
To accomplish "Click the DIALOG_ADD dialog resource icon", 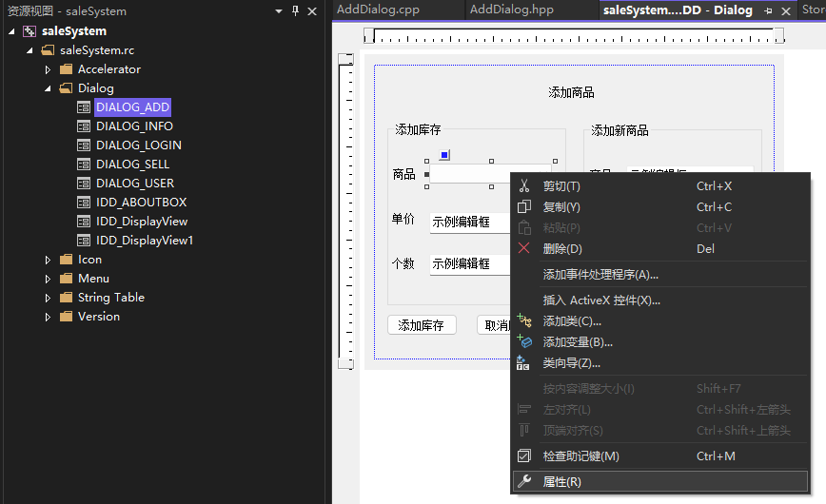I will pyautogui.click(x=84, y=107).
